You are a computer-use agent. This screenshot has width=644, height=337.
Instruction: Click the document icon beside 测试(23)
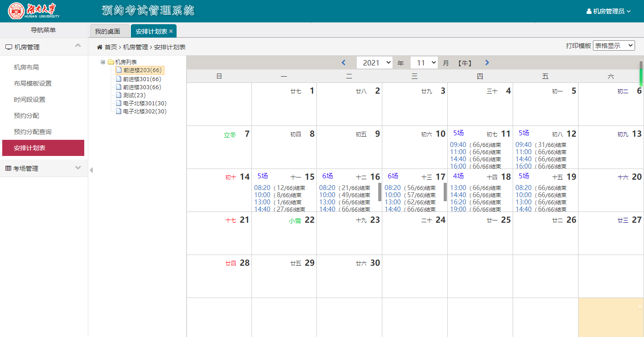pos(119,95)
